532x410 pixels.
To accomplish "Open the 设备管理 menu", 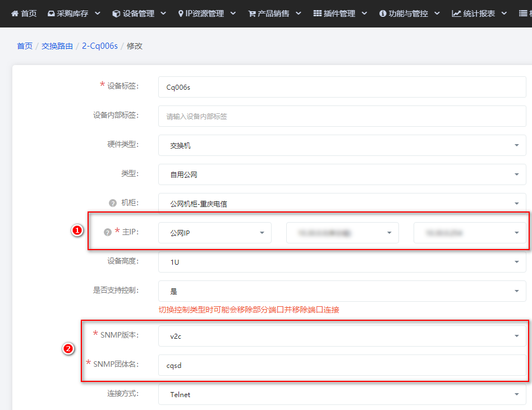I will [139, 13].
